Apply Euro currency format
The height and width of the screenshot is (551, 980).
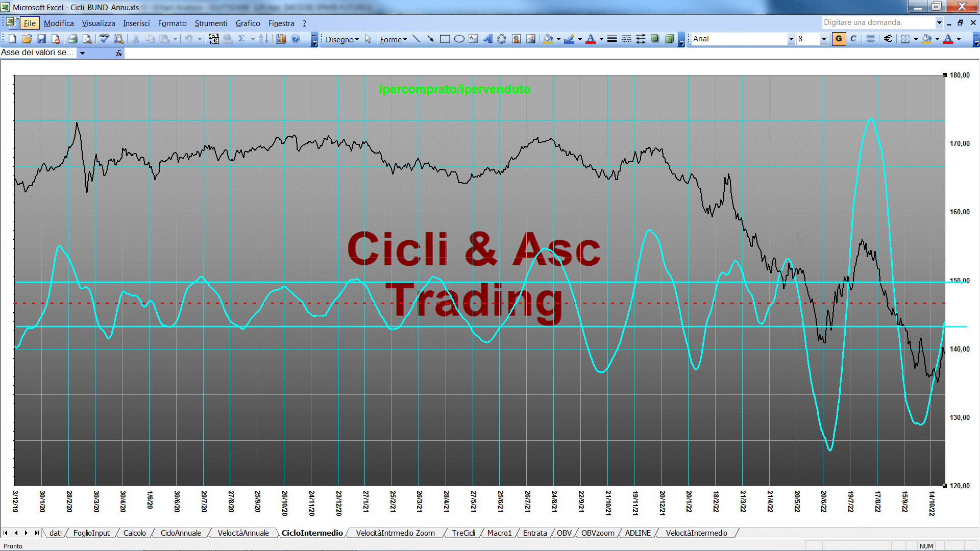[x=888, y=39]
